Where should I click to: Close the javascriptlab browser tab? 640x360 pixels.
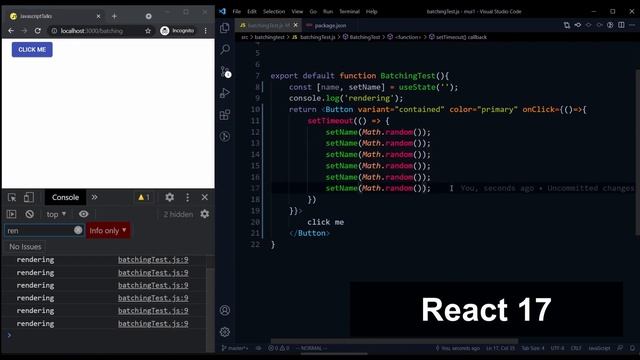(98, 16)
